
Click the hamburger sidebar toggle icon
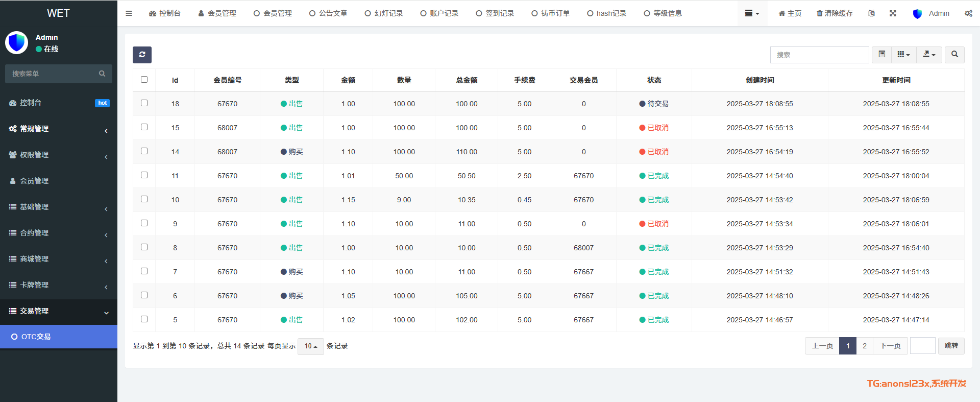click(x=129, y=13)
